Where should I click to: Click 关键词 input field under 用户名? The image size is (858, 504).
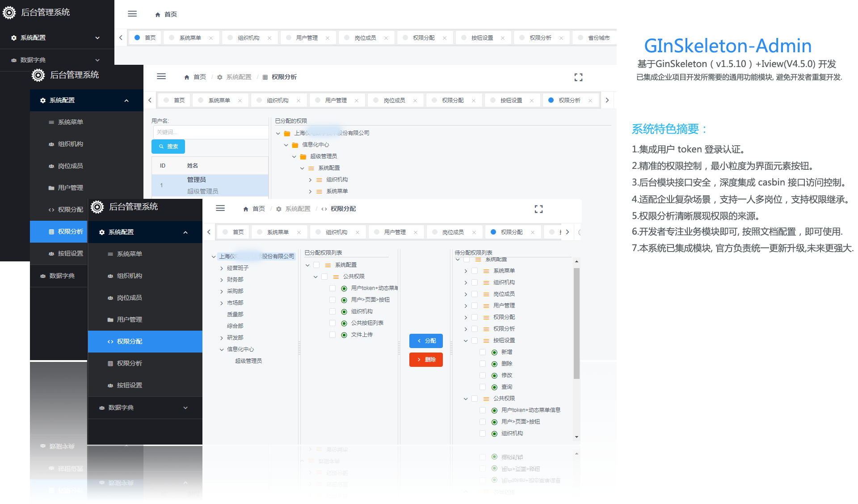[x=210, y=132]
